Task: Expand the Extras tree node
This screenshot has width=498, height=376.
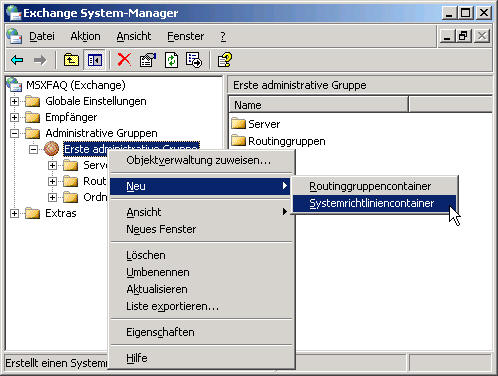Action: 14,213
